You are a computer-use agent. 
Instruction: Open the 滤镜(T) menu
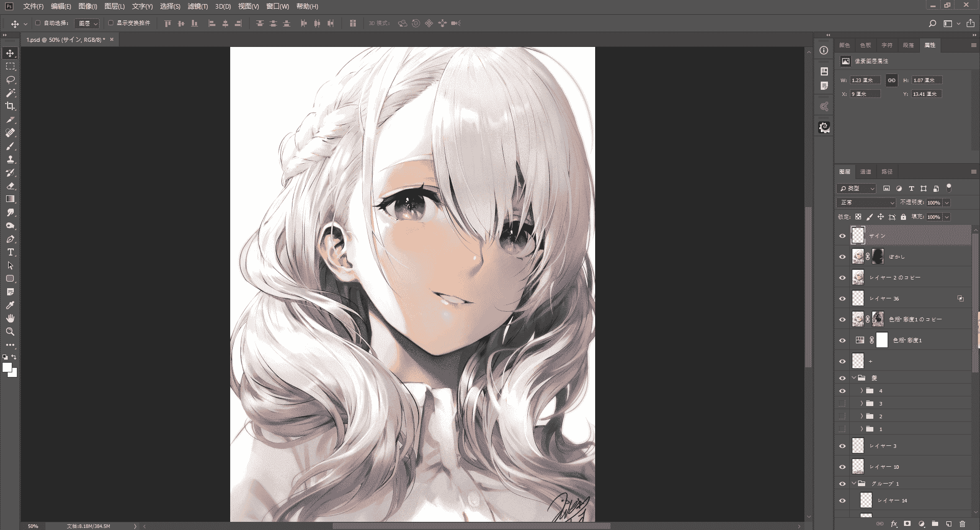tap(198, 6)
